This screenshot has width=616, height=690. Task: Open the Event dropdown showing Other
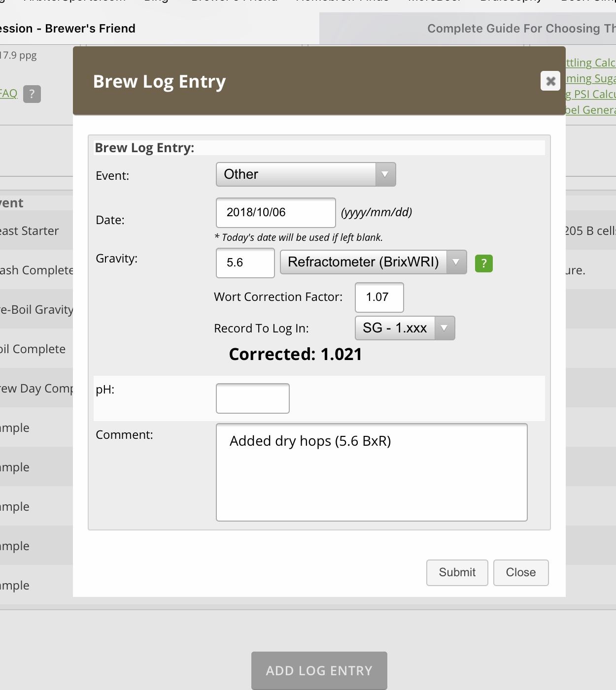pyautogui.click(x=306, y=174)
